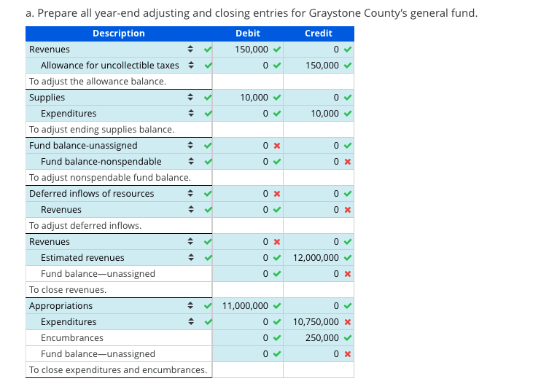541x392 pixels.
Task: Open Revenues dropdown under Deferred inflows
Action: (x=191, y=209)
